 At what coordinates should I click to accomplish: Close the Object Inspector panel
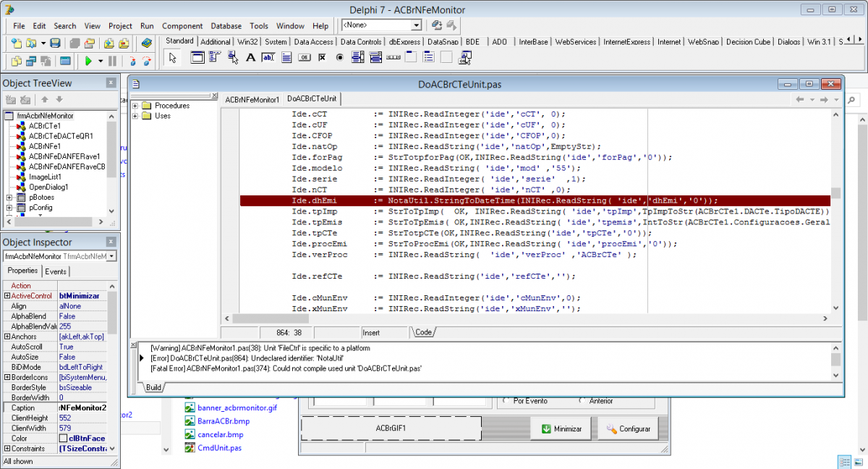[111, 242]
